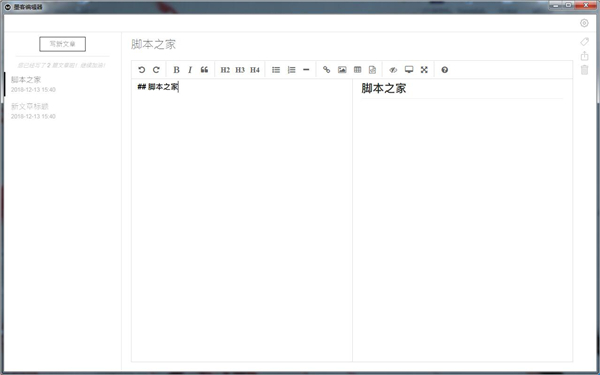This screenshot has height=375, width=600.
Task: Toggle the live preview eye icon
Action: (393, 70)
